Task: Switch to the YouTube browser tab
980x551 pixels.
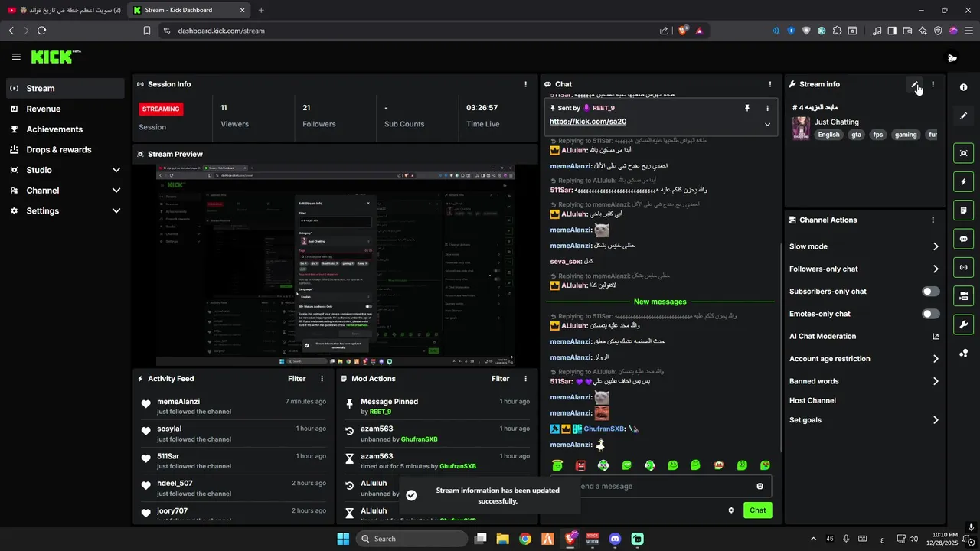Action: click(x=64, y=10)
